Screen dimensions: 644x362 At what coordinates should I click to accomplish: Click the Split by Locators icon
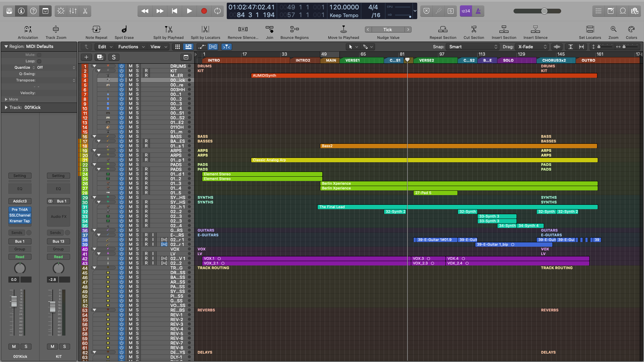click(x=205, y=29)
